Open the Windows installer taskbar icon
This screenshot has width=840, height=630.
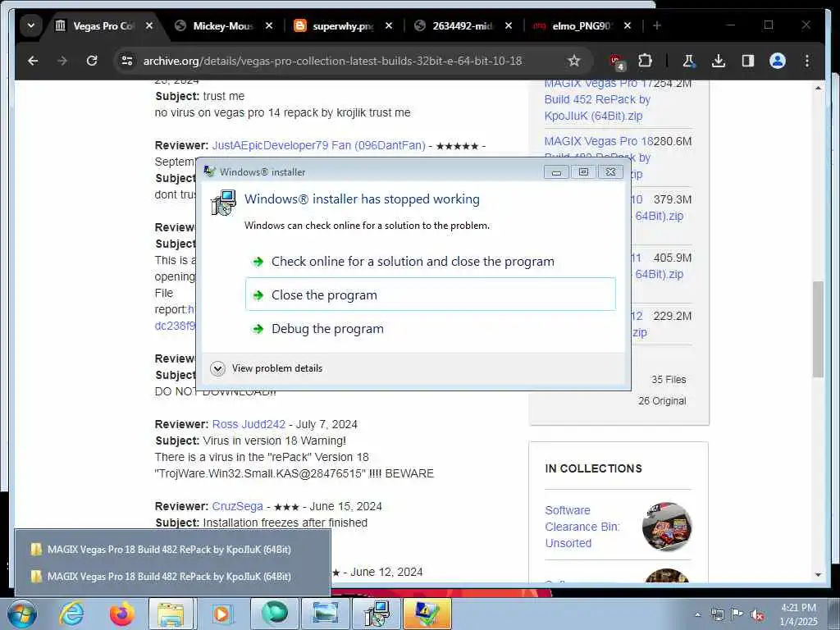pyautogui.click(x=377, y=614)
